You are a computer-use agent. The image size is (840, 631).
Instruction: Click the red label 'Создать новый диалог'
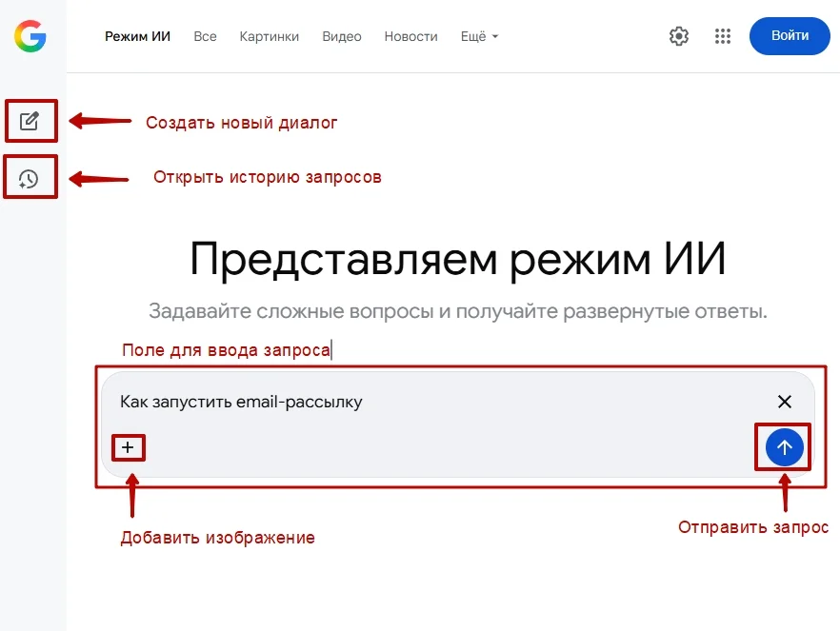241,123
